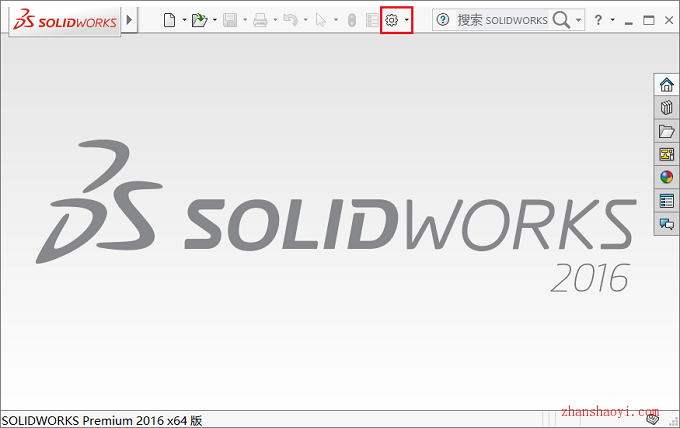This screenshot has height=428, width=680.
Task: Expand the Save dropdown arrow
Action: coord(245,20)
